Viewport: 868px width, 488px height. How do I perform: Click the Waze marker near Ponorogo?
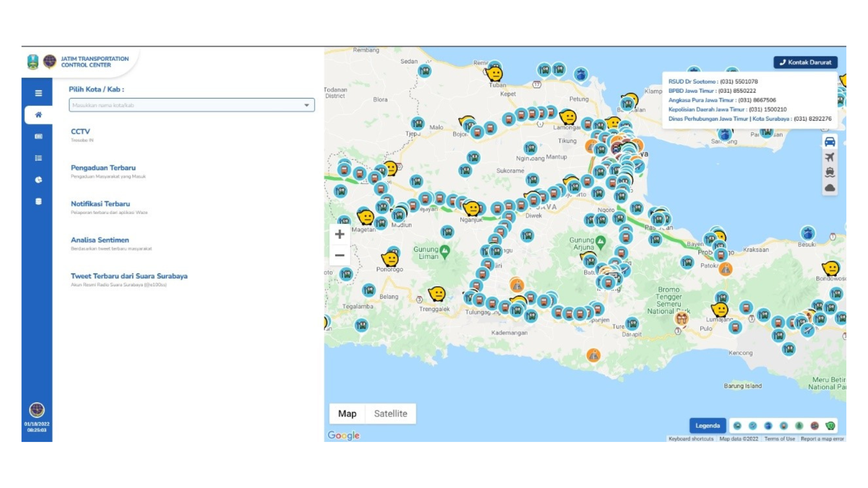(390, 259)
